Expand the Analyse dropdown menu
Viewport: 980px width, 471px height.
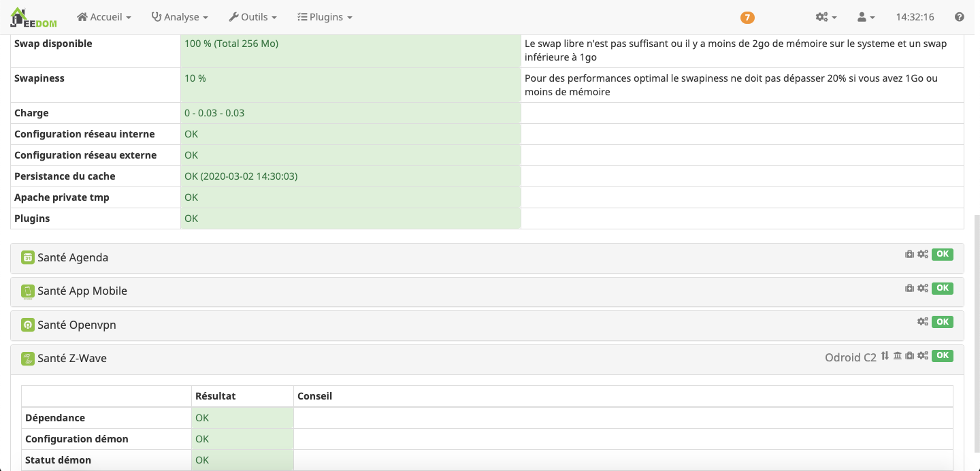point(180,17)
